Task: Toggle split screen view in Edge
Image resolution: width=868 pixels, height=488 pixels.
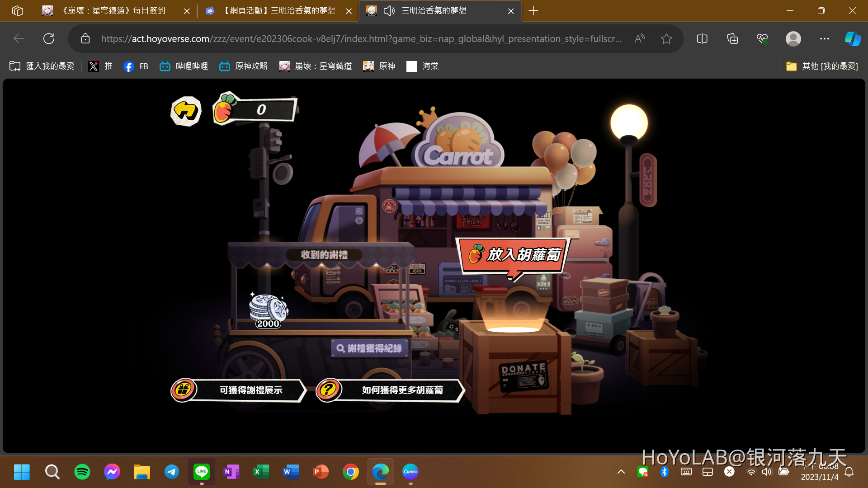Action: point(702,39)
